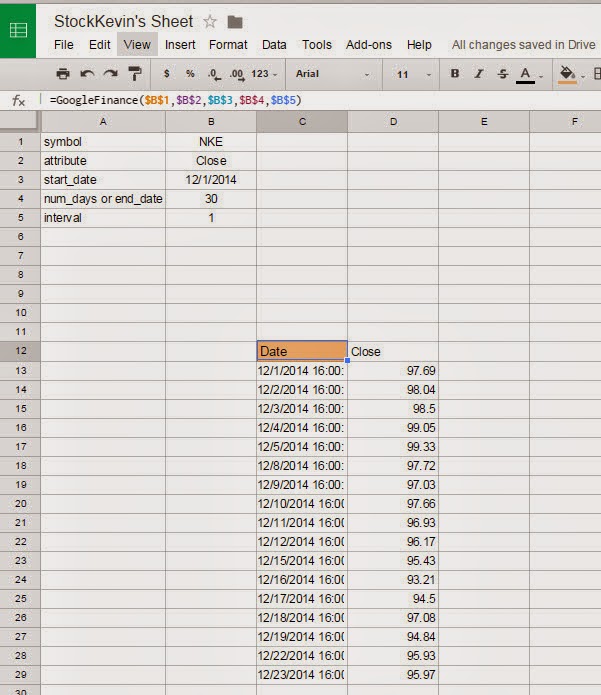Open the 123 number format dropdown

click(265, 74)
